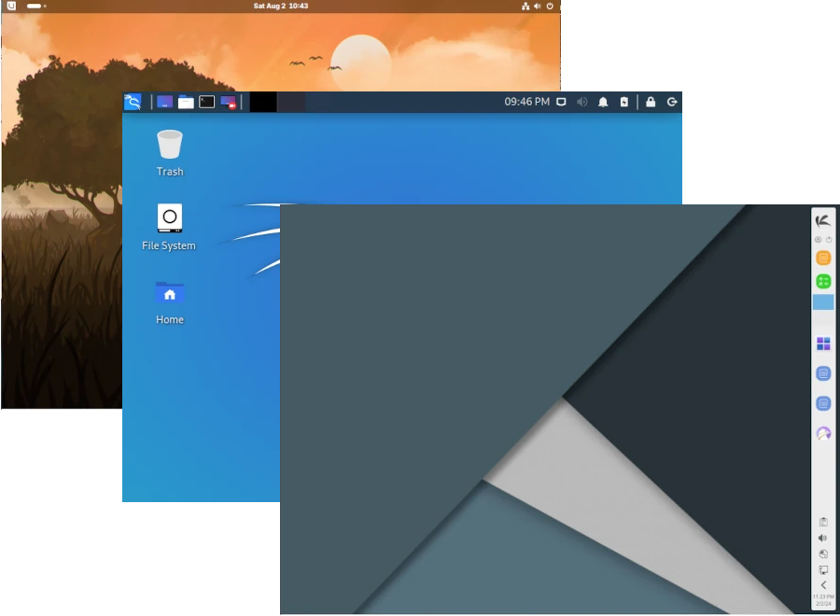The height and width of the screenshot is (616, 840).
Task: Click the volume icon in orange desktop top bar
Action: tap(538, 6)
